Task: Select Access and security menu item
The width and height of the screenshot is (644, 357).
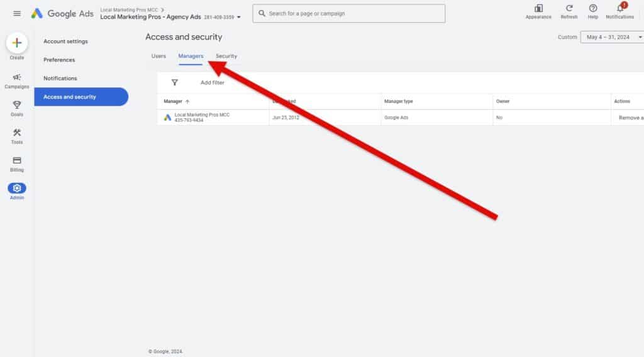Action: tap(81, 97)
